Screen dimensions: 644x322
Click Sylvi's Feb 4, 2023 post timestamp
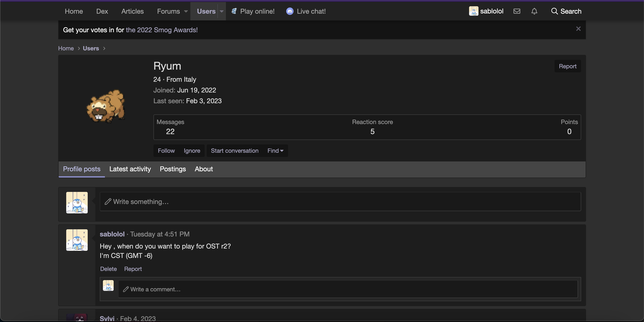[x=138, y=318]
